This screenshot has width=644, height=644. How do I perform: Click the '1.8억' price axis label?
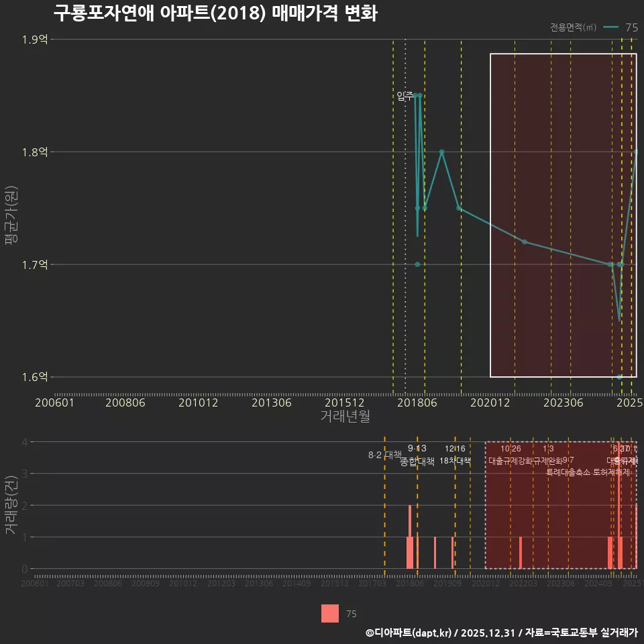[35, 152]
